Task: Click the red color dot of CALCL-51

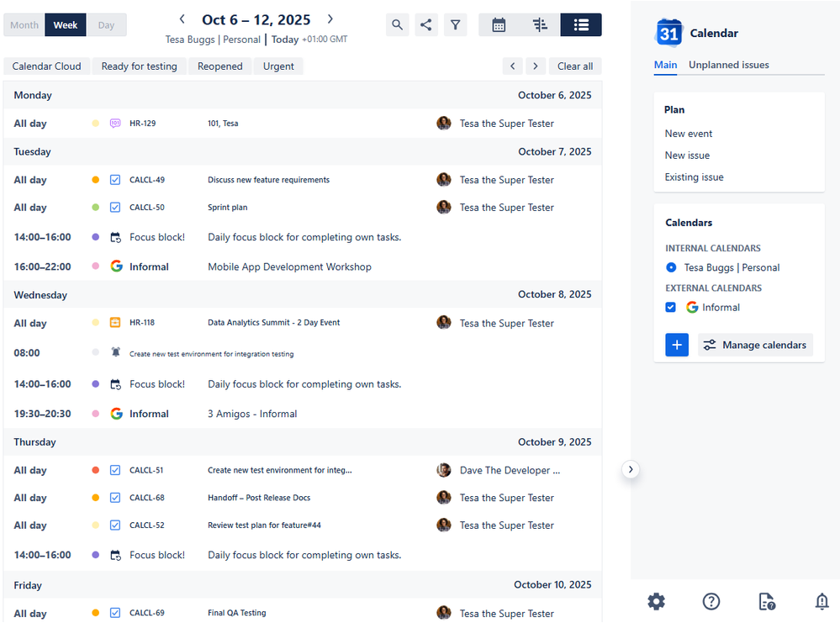Action: pos(95,470)
